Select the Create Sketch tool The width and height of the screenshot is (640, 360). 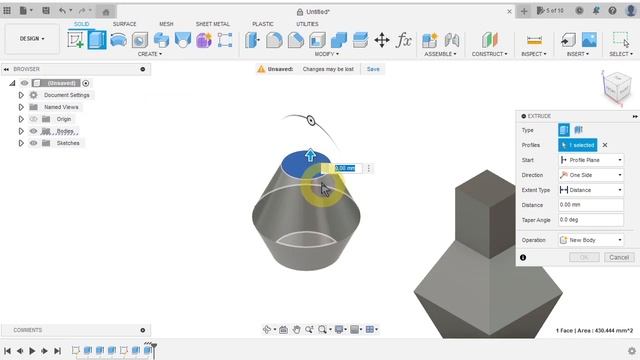76,40
